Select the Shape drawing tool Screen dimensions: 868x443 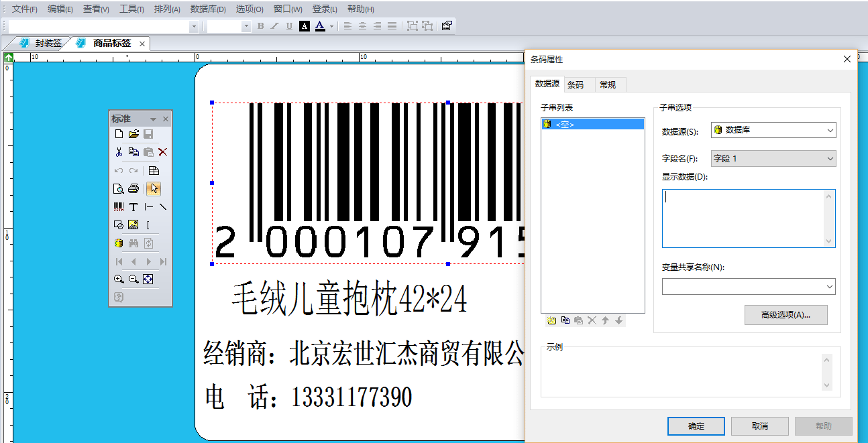pyautogui.click(x=119, y=225)
